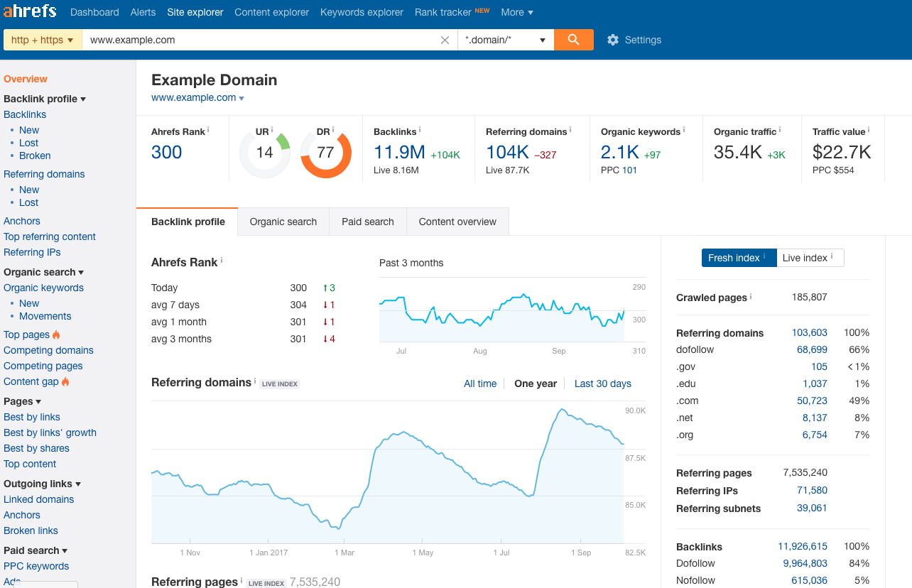
Task: Open Movements under Organic keywords
Action: coord(45,316)
